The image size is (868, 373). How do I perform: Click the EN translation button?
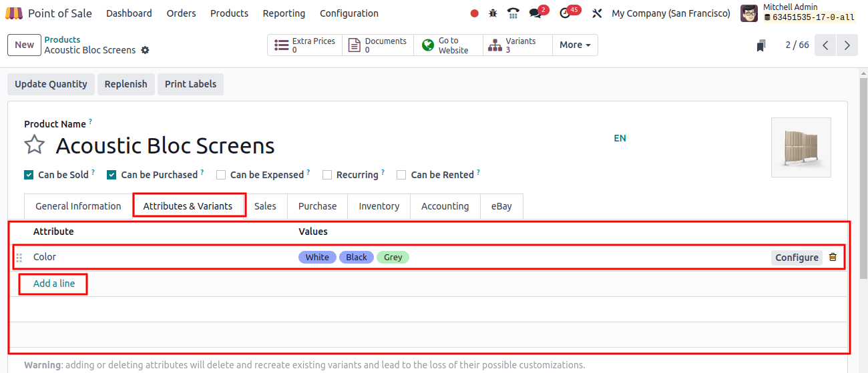620,138
